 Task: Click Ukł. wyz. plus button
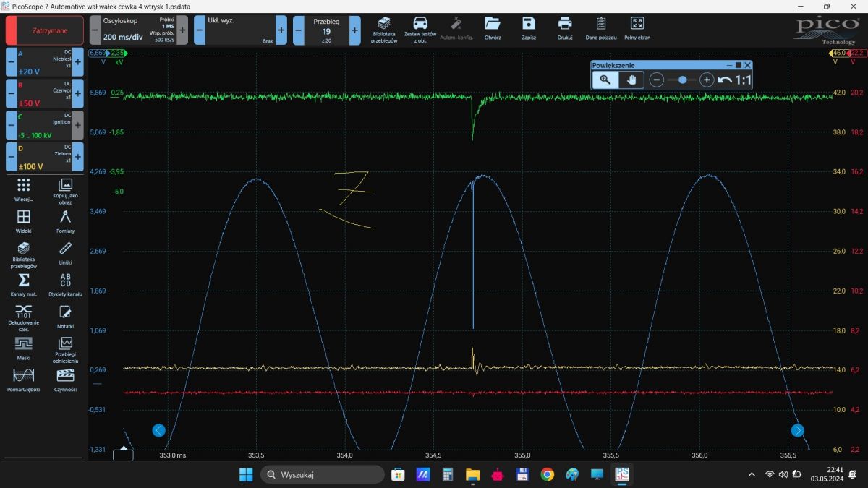coord(281,30)
